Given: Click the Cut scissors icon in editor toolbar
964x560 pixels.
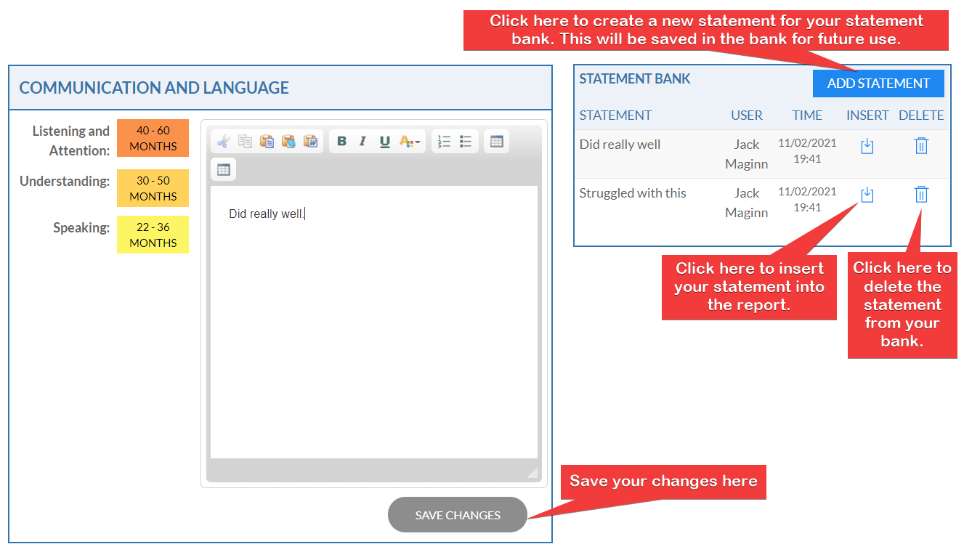Looking at the screenshot, I should tap(224, 142).
